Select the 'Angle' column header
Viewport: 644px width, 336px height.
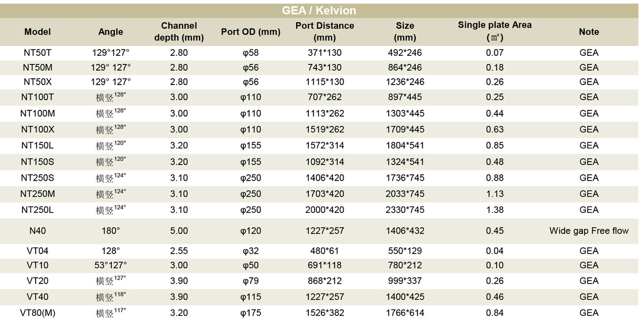point(110,32)
